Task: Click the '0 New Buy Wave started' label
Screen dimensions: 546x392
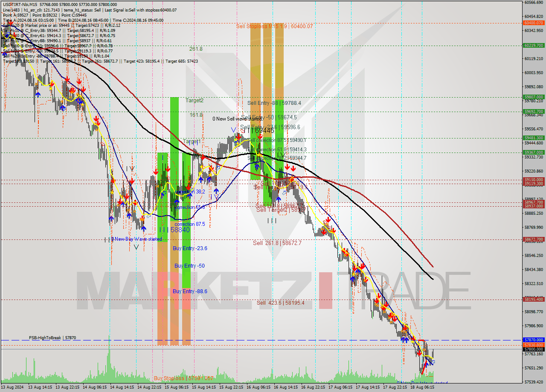Action: 136,239
